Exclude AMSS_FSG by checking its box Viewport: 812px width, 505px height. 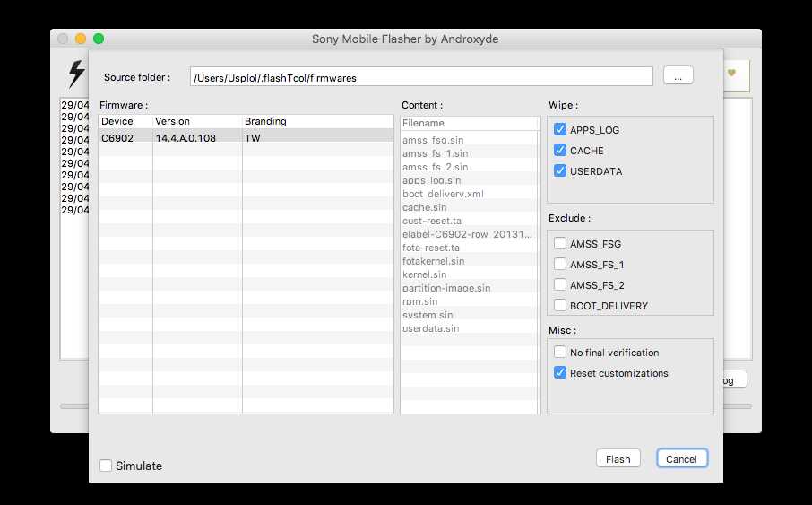(560, 243)
